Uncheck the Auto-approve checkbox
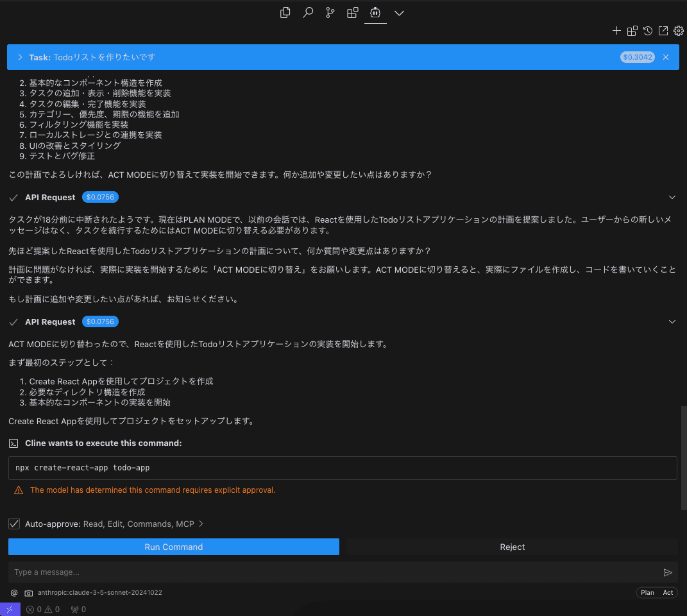Image resolution: width=687 pixels, height=616 pixels. coord(14,524)
